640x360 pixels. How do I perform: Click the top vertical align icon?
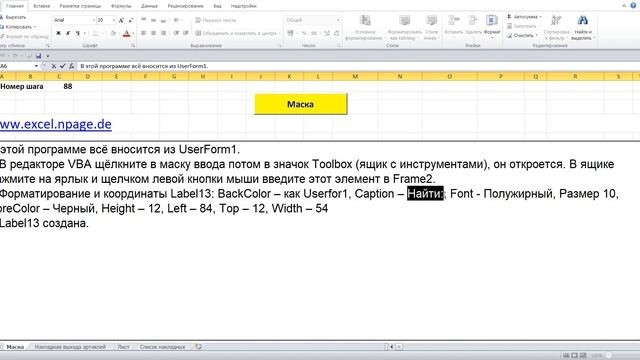(144, 20)
